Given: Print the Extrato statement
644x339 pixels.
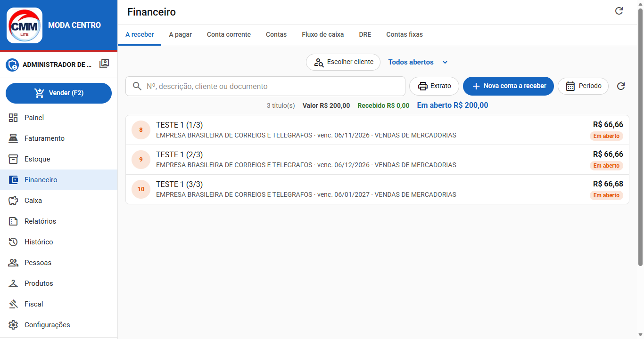Looking at the screenshot, I should click(x=434, y=86).
